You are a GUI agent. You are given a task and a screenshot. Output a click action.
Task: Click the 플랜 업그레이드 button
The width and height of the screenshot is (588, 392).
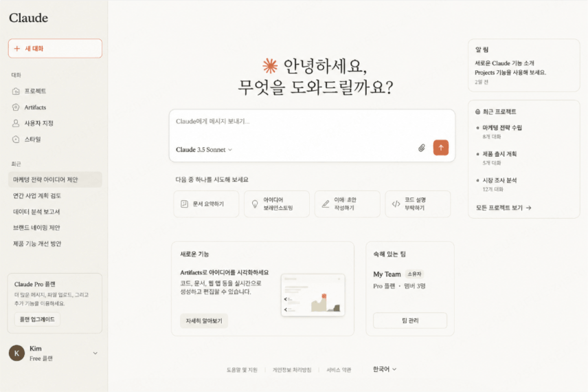pos(37,319)
